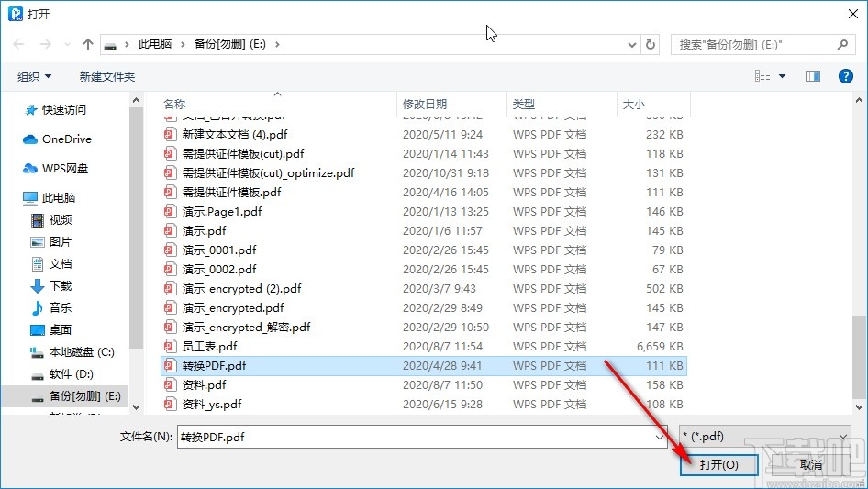This screenshot has height=489, width=868.
Task: Click sidebar scroll up arrow
Action: click(136, 100)
